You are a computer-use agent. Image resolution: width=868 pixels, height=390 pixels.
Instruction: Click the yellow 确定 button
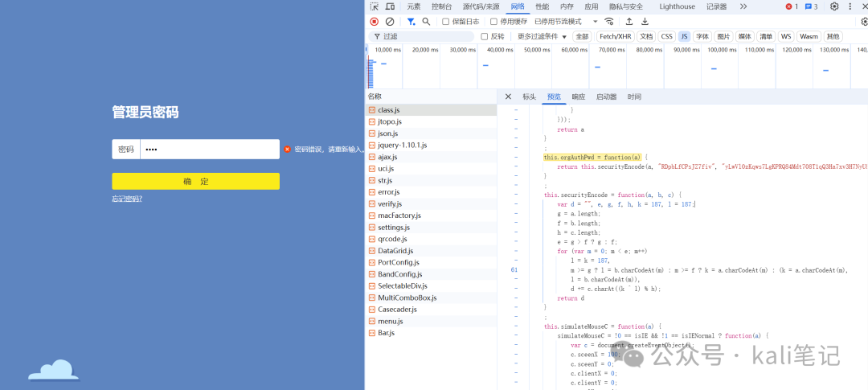pyautogui.click(x=195, y=181)
